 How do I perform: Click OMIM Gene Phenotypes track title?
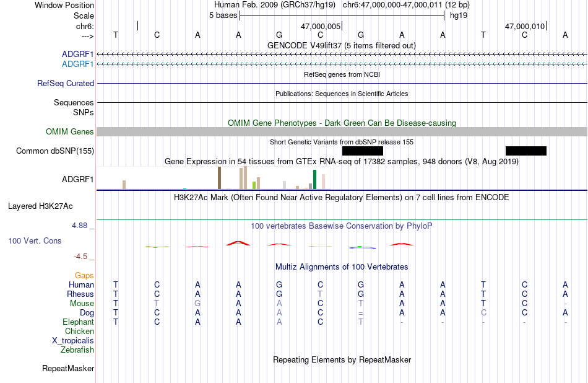342,123
